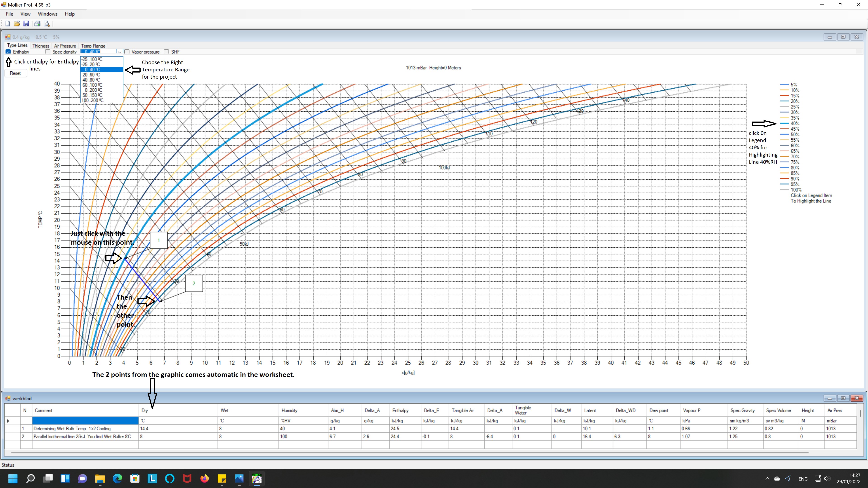The height and width of the screenshot is (488, 868).
Task: Click the New file toolbar icon
Action: [7, 23]
